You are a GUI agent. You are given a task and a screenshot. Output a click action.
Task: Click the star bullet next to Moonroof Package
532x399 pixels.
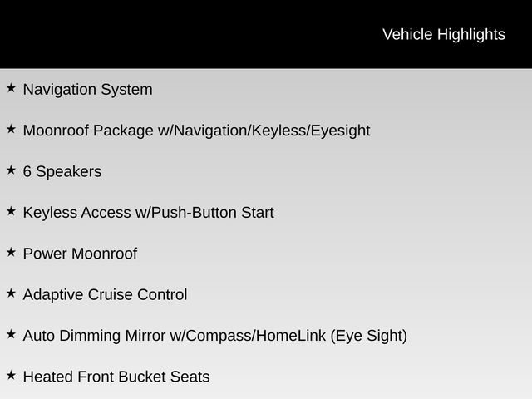click(11, 129)
